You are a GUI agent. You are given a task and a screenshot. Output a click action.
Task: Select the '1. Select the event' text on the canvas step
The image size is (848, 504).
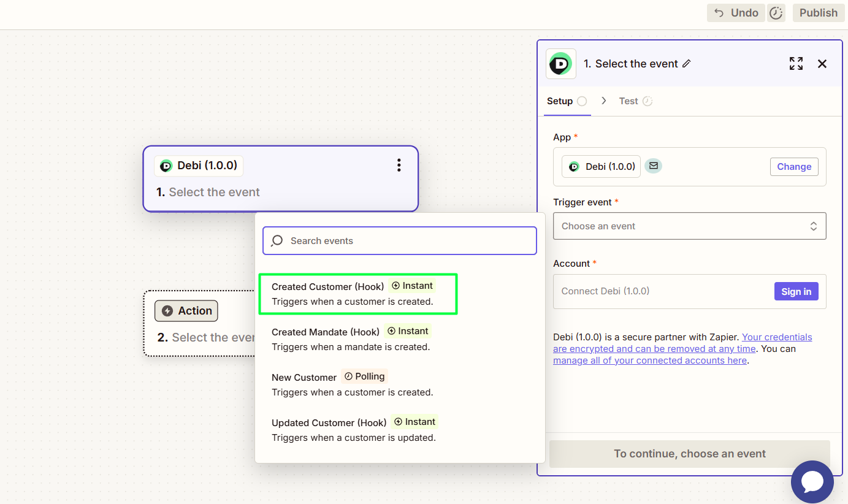coord(208,192)
